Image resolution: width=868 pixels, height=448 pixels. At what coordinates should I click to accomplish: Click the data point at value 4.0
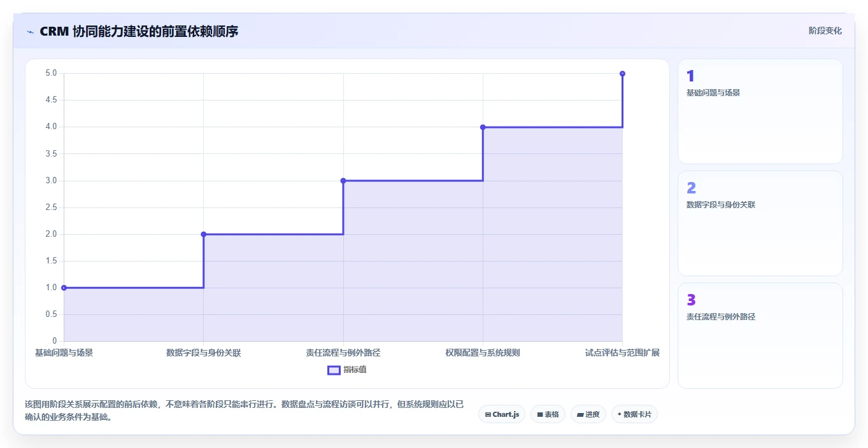(483, 127)
